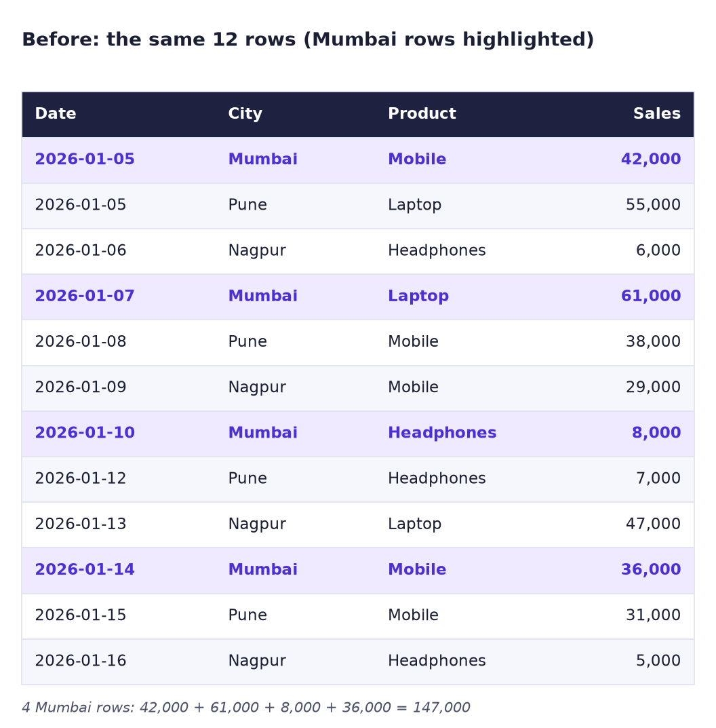The height and width of the screenshot is (728, 716).
Task: Click Pune in the 2026-01-15 row
Action: (x=247, y=615)
